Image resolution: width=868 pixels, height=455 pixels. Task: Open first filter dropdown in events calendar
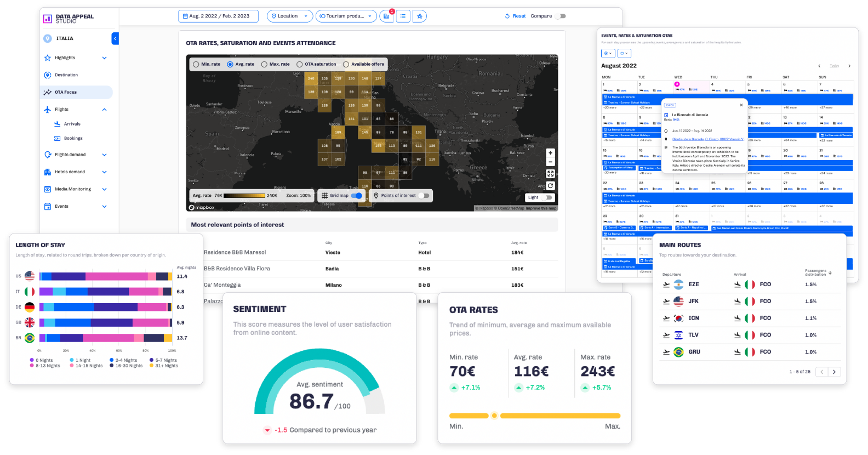(608, 53)
